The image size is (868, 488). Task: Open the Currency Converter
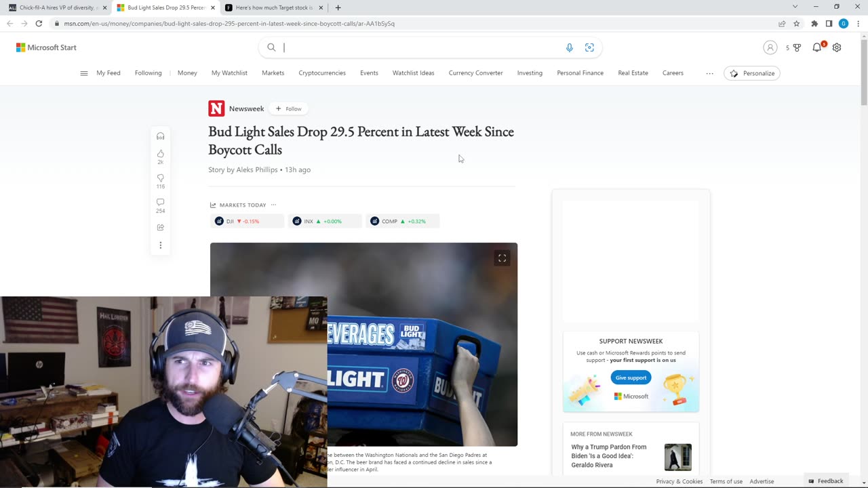(x=475, y=73)
